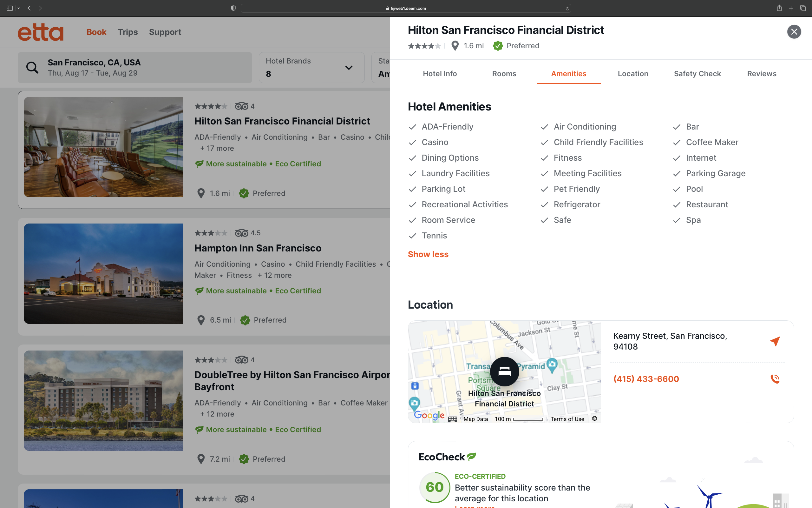Click the map keyboard shortcuts icon
The height and width of the screenshot is (508, 812).
click(x=452, y=419)
